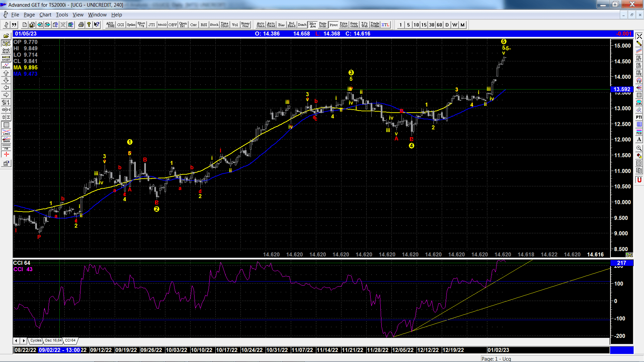Open the Page menu
This screenshot has height=362, width=644.
pyautogui.click(x=29, y=15)
